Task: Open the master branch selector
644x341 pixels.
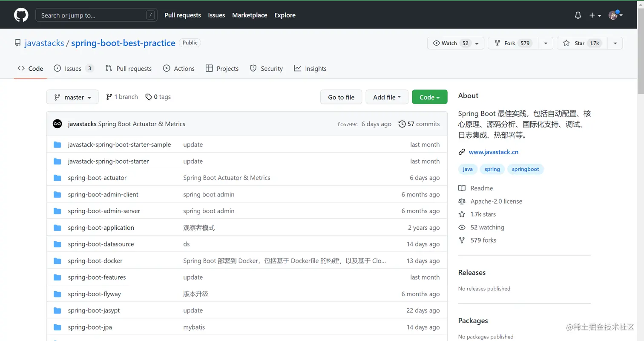Action: [x=72, y=97]
